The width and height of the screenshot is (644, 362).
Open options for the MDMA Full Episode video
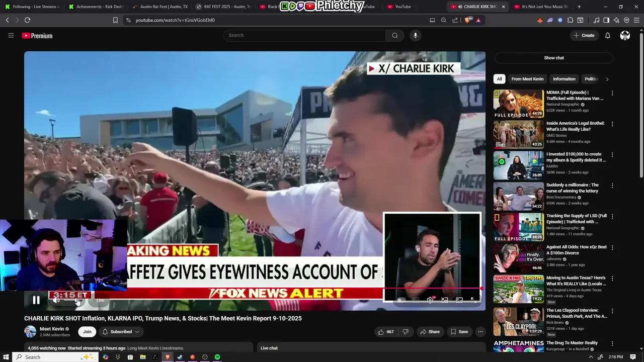click(x=612, y=93)
